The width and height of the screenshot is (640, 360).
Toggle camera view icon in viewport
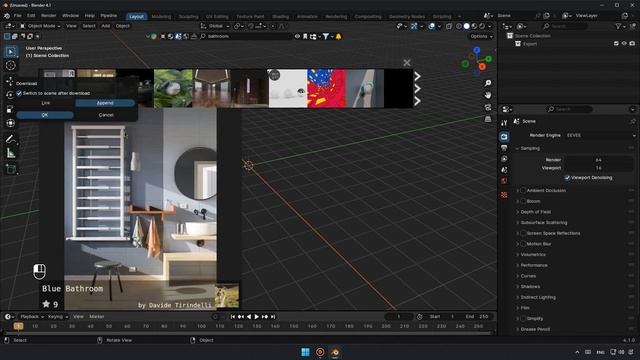[x=488, y=107]
